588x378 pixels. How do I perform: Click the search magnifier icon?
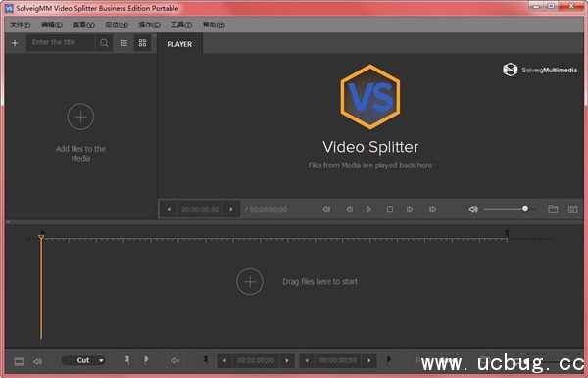[x=104, y=43]
